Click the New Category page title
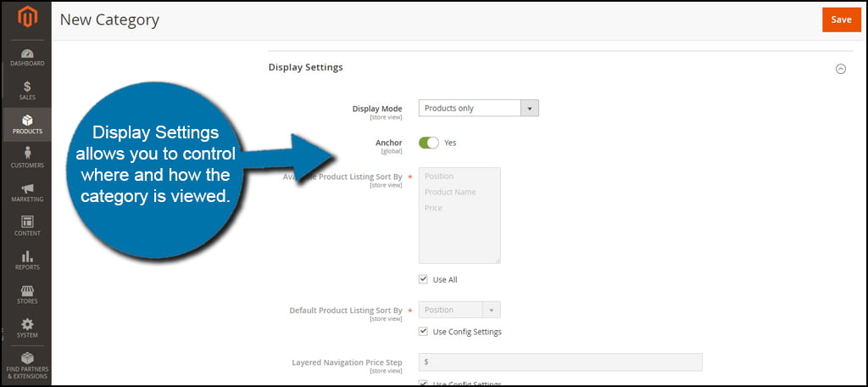This screenshot has width=868, height=387. [109, 20]
